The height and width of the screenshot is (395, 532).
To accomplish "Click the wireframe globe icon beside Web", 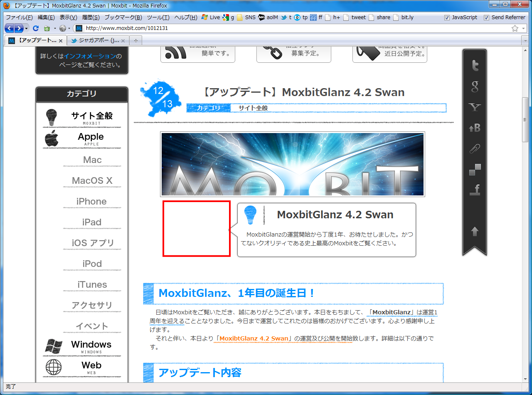I will (x=54, y=367).
